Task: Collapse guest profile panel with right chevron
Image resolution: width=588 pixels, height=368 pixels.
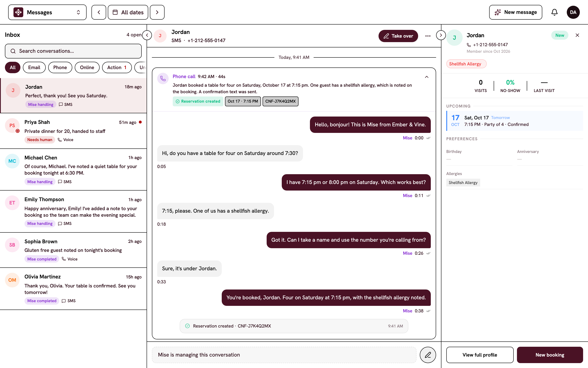Action: click(x=441, y=35)
